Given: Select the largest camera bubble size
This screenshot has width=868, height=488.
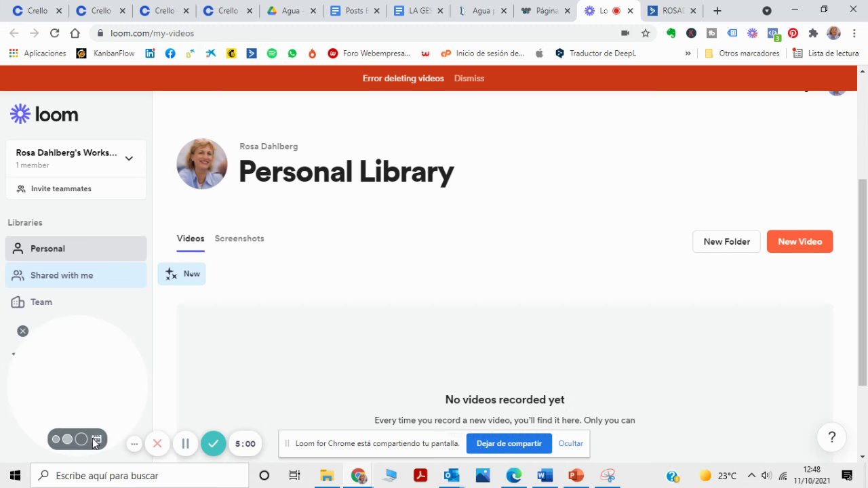Looking at the screenshot, I should (x=81, y=439).
